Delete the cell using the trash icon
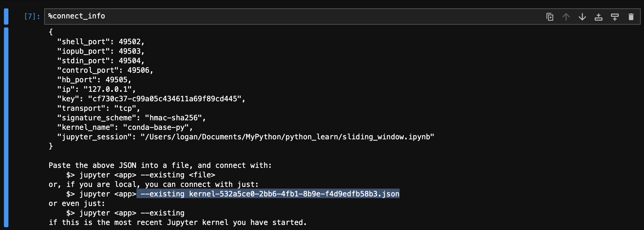Screen dimensions: 644x230 click(631, 17)
